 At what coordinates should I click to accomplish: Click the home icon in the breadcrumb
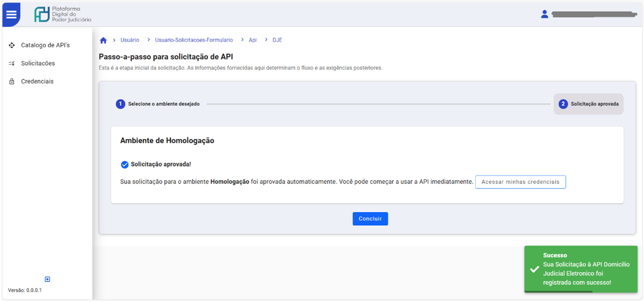click(x=103, y=40)
